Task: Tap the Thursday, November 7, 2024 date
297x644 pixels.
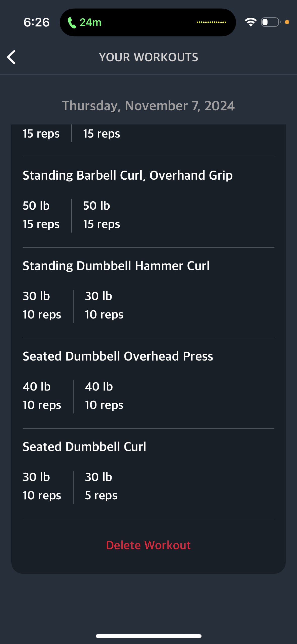Action: coord(148,106)
